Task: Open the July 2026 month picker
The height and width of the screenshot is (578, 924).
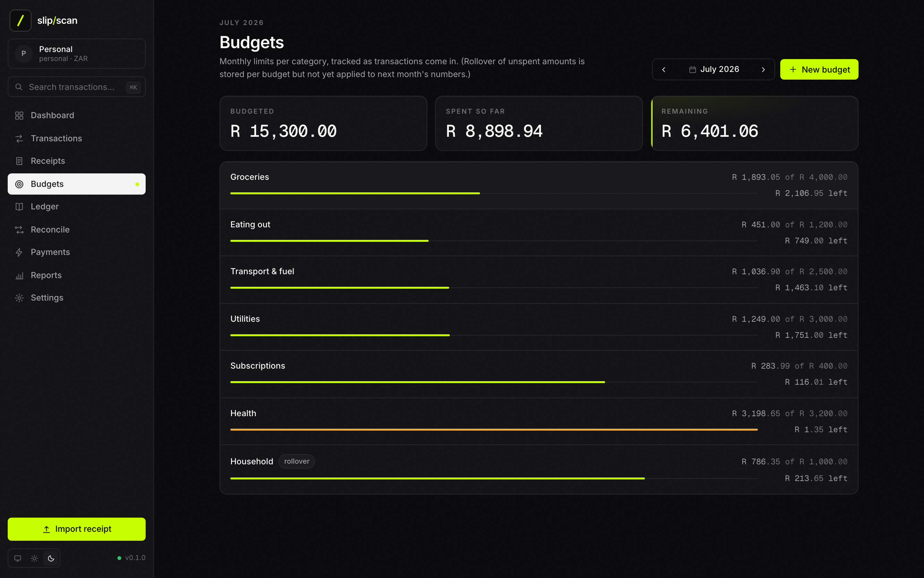Action: click(x=714, y=70)
